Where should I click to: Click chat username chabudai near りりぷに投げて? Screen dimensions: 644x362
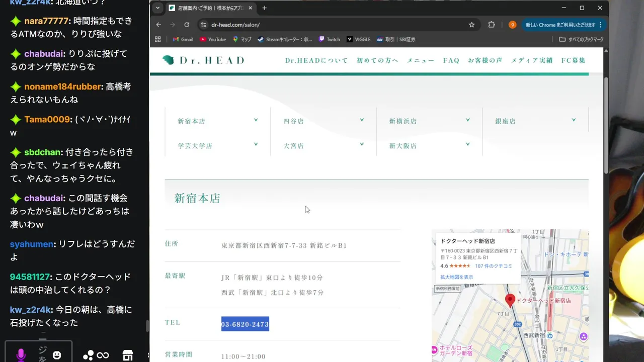(x=44, y=54)
